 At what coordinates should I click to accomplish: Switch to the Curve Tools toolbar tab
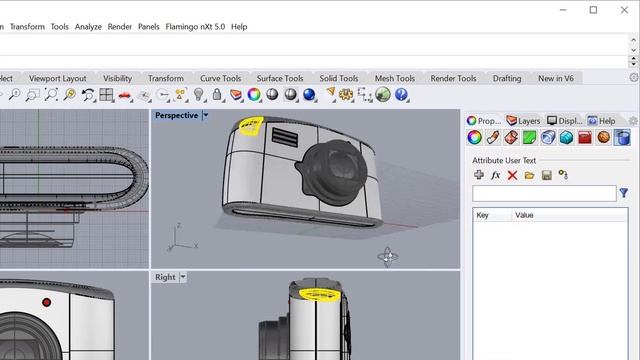pos(220,78)
